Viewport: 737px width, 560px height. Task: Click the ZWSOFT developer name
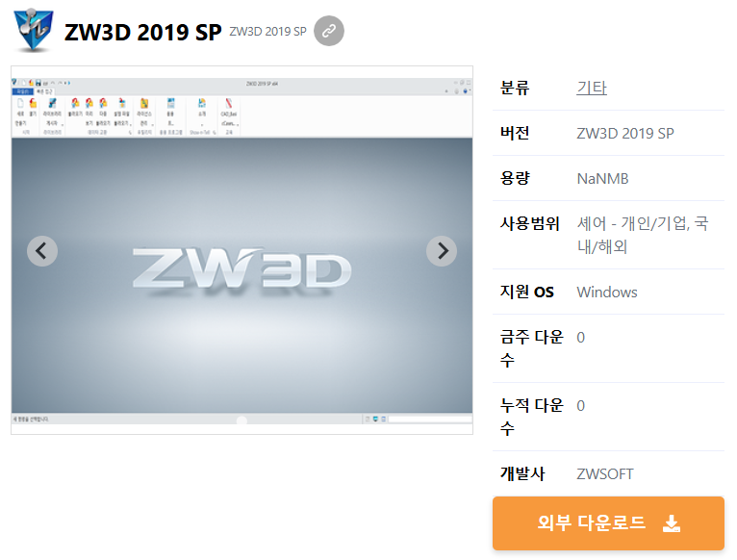(605, 474)
